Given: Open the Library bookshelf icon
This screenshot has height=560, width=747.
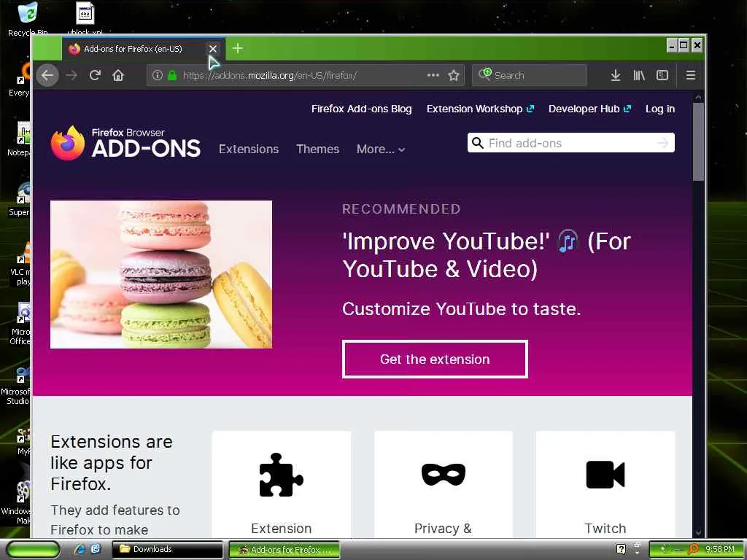Looking at the screenshot, I should pyautogui.click(x=639, y=75).
